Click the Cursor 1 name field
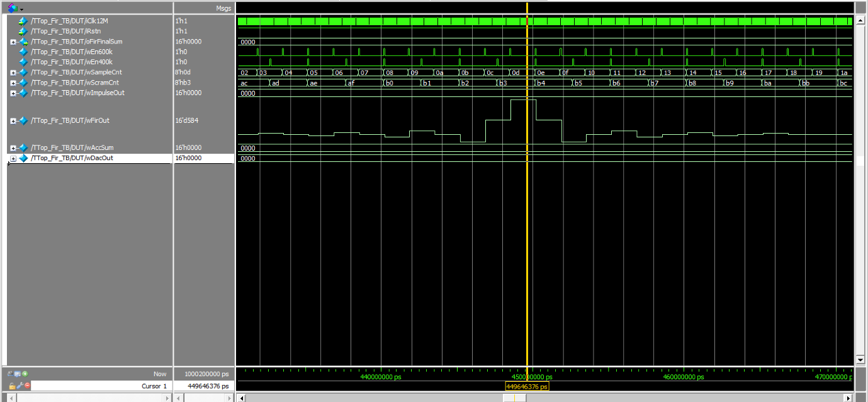This screenshot has width=868, height=402. [101, 386]
